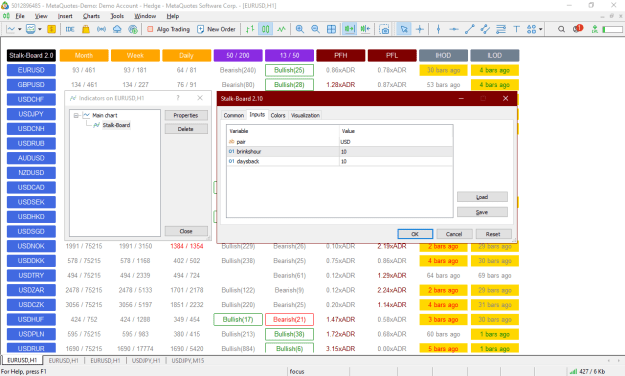Click the Delete indicator button
Screen dimensions: 625x376
click(186, 129)
